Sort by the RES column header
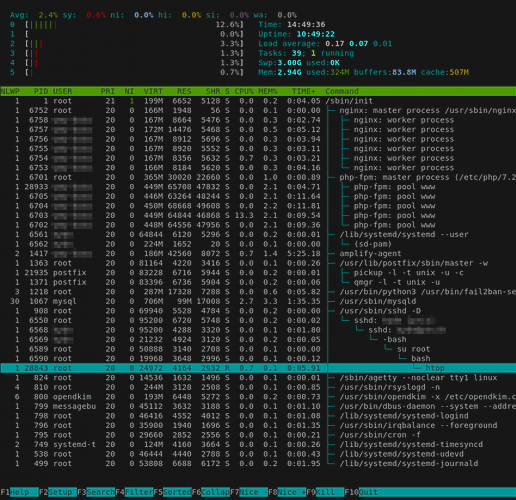This screenshot has height=500, width=516. point(184,91)
